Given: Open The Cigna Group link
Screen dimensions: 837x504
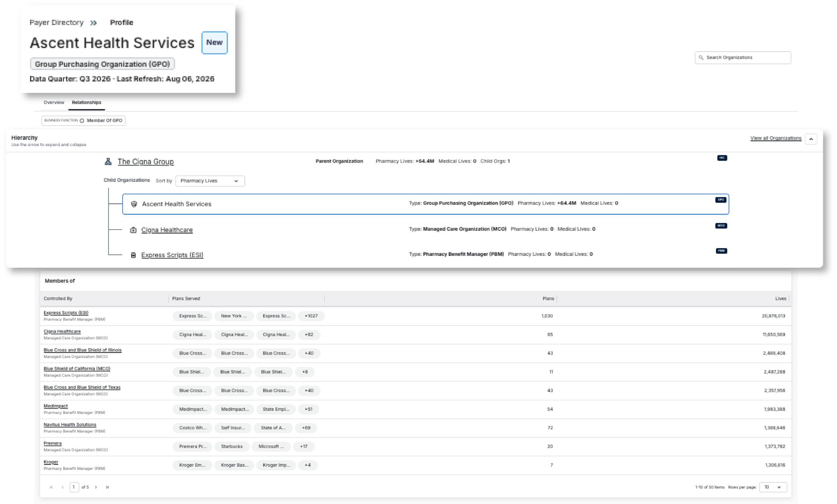Looking at the screenshot, I should tap(146, 162).
